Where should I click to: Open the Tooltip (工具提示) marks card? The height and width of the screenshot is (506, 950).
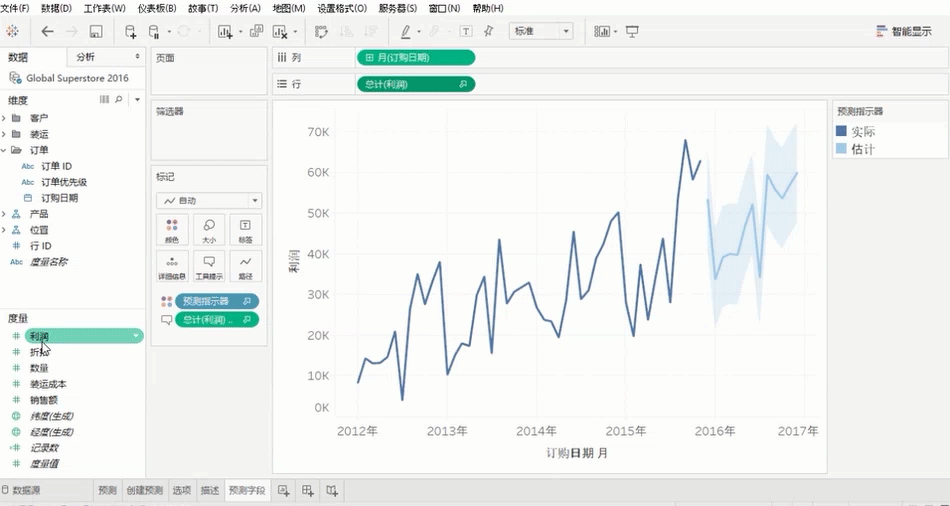click(x=209, y=266)
